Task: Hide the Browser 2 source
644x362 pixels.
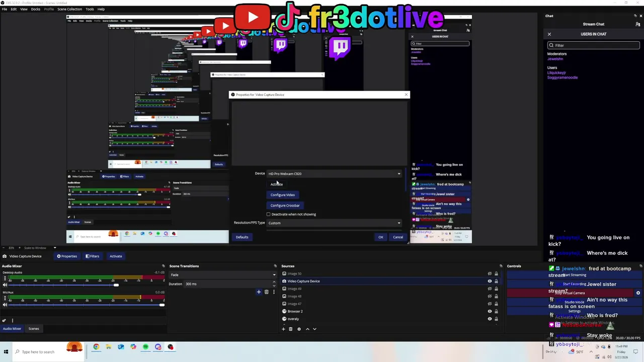Action: [x=490, y=311]
